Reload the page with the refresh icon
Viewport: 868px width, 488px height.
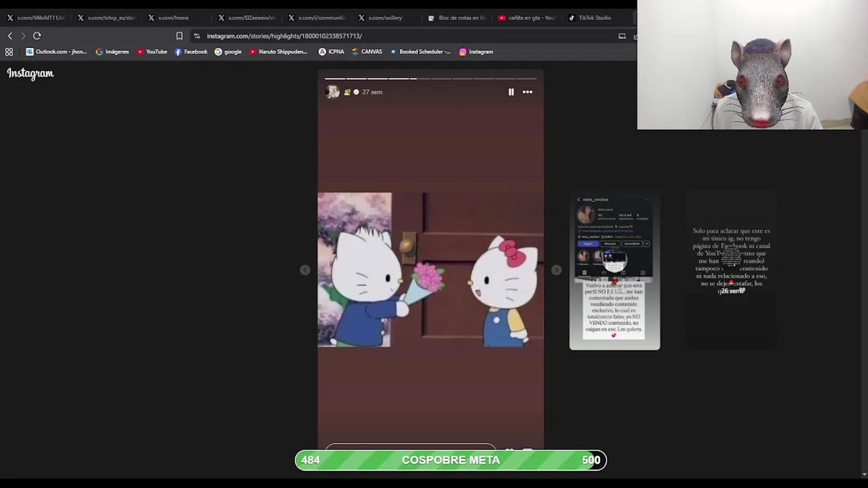(x=37, y=36)
